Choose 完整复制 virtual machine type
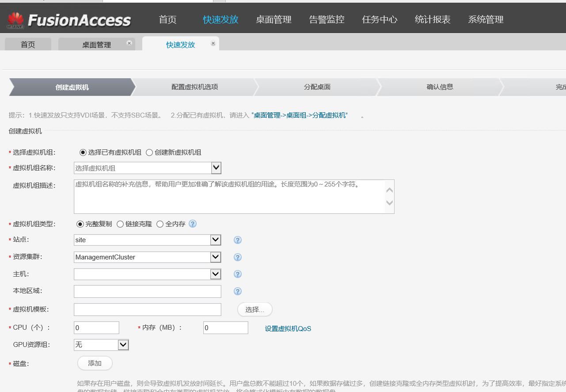566x392 pixels. point(80,224)
